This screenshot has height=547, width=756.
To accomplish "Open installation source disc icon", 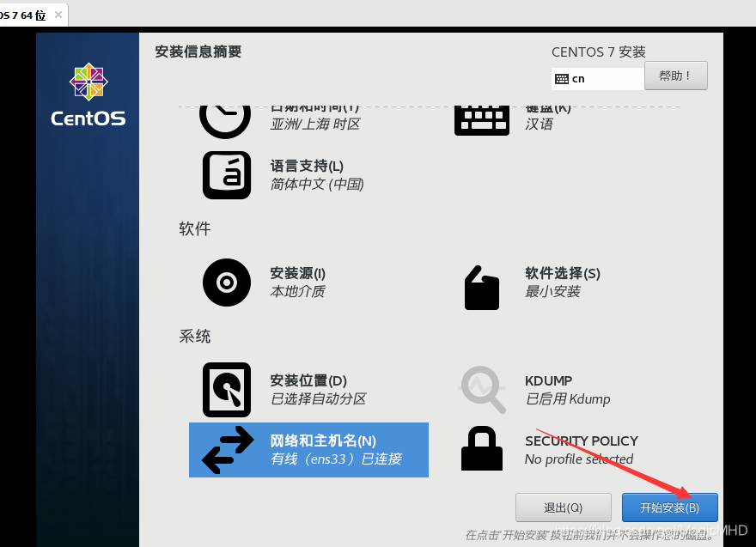I will [227, 283].
